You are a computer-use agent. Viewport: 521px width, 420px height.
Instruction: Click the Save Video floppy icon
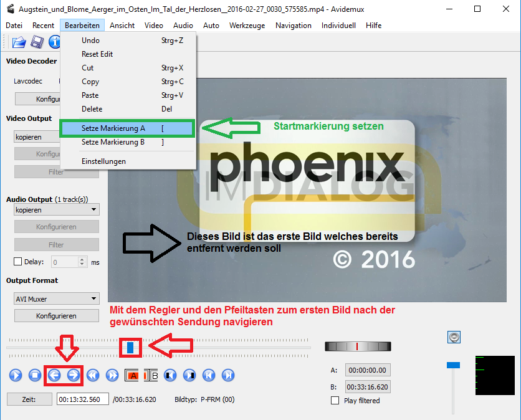[x=37, y=42]
